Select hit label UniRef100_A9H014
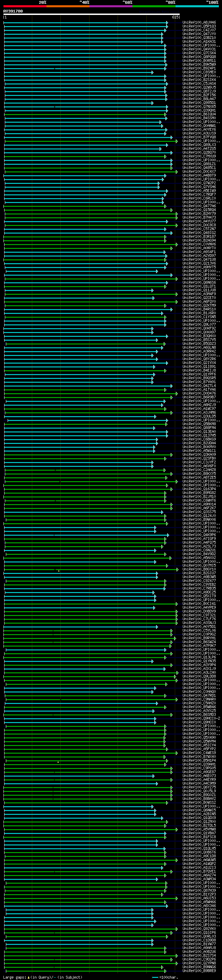The height and width of the screenshot is (980, 222). coord(199,504)
